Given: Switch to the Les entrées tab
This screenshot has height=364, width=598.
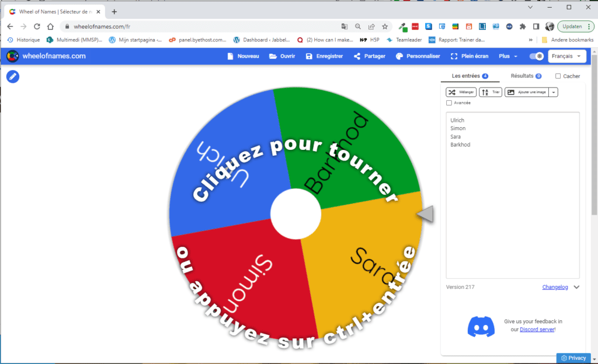Looking at the screenshot, I should pyautogui.click(x=470, y=76).
